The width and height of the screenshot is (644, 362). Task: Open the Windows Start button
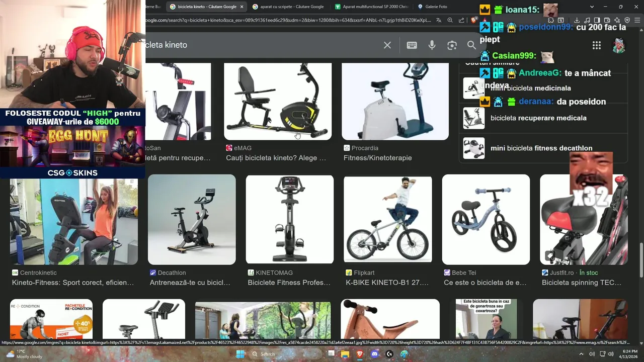coord(240,354)
